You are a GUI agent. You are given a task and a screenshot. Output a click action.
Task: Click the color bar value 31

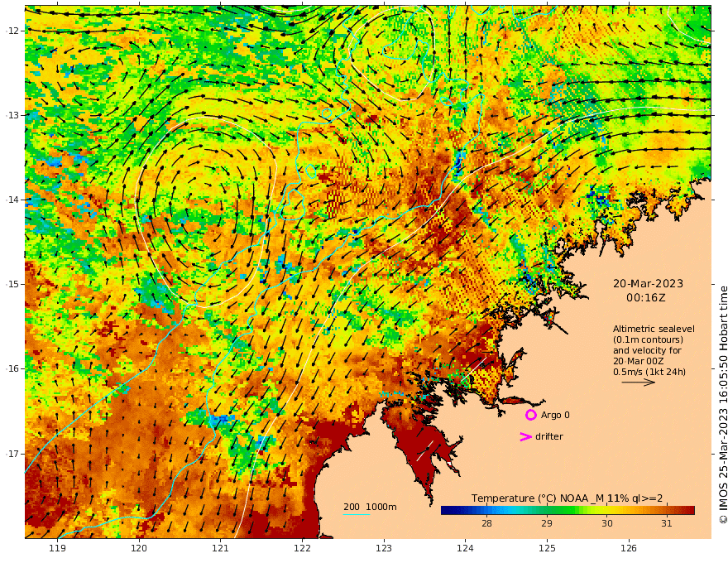tap(666, 523)
